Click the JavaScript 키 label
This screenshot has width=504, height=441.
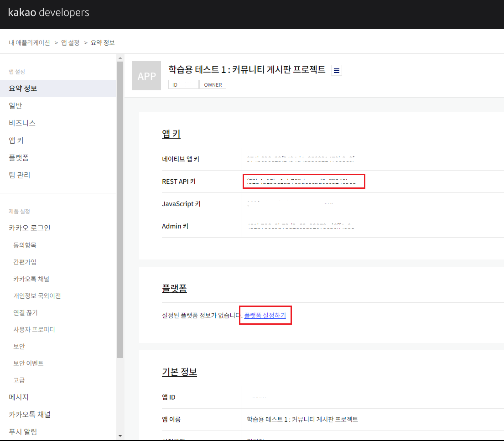pos(181,204)
